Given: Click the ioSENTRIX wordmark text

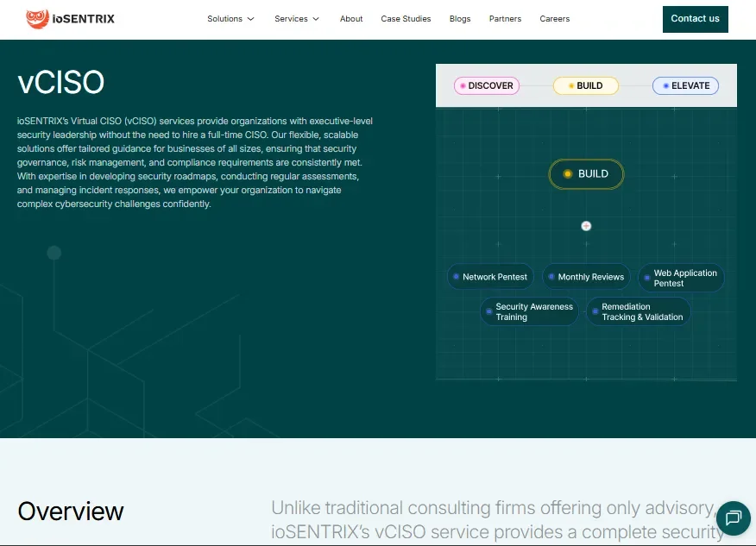Looking at the screenshot, I should (84, 19).
